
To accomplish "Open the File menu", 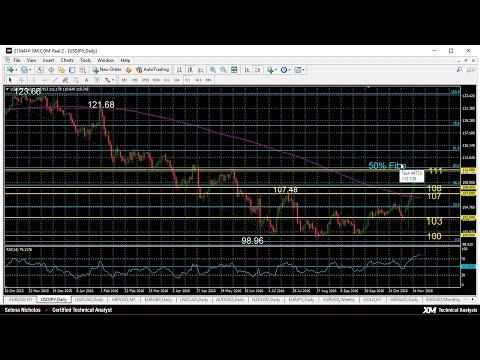I will (17, 60).
